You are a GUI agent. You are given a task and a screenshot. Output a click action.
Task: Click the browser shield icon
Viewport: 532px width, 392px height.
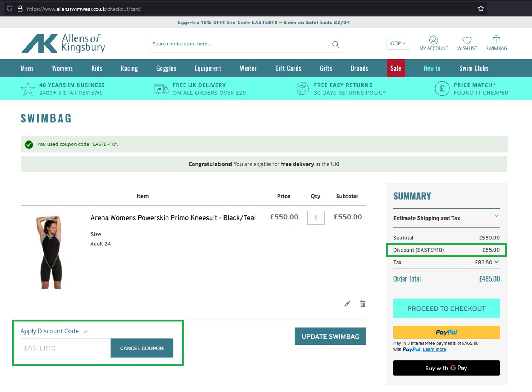10,9
